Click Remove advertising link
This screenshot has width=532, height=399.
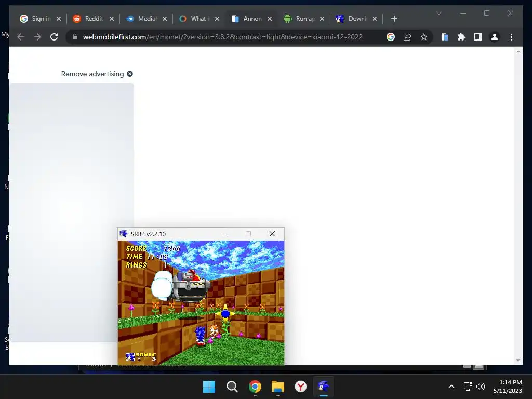tap(92, 74)
